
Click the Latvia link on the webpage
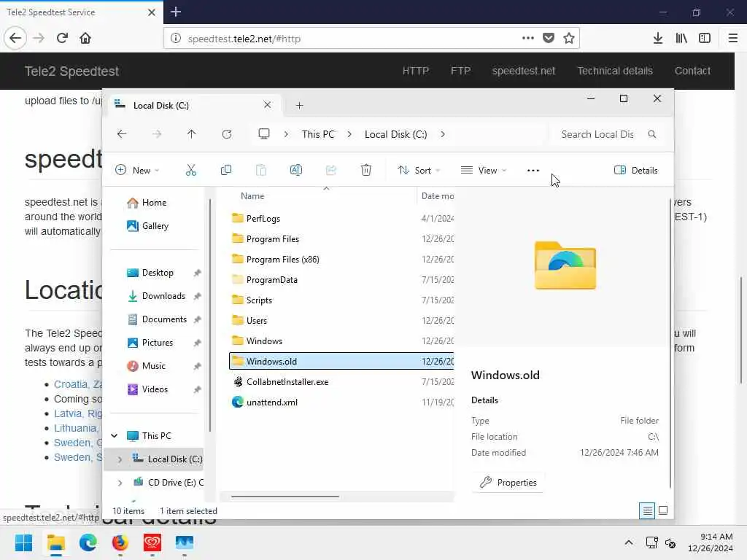coord(78,413)
